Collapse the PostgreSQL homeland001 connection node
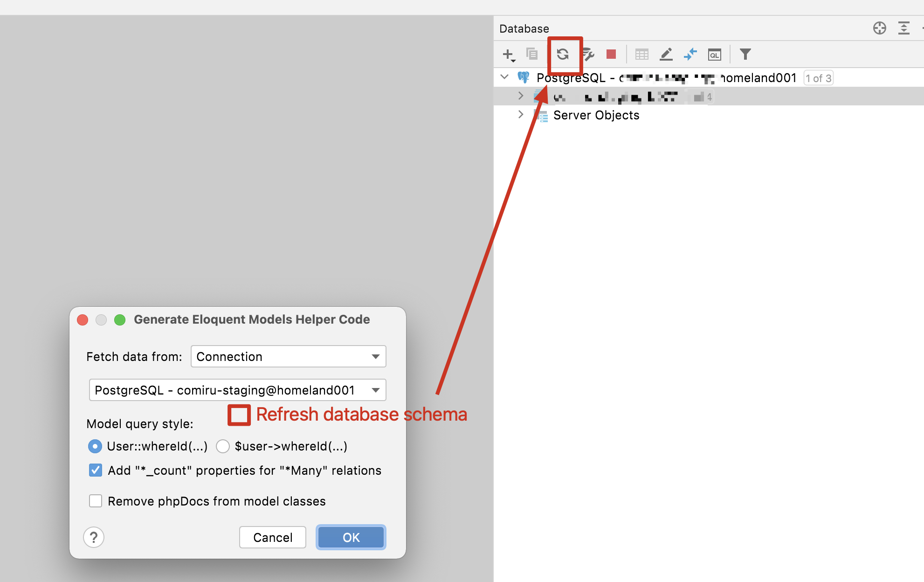Screen dimensions: 924x582 (504, 77)
